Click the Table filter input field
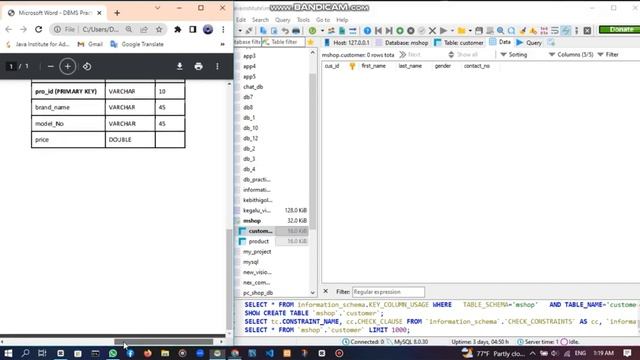 pos(284,42)
